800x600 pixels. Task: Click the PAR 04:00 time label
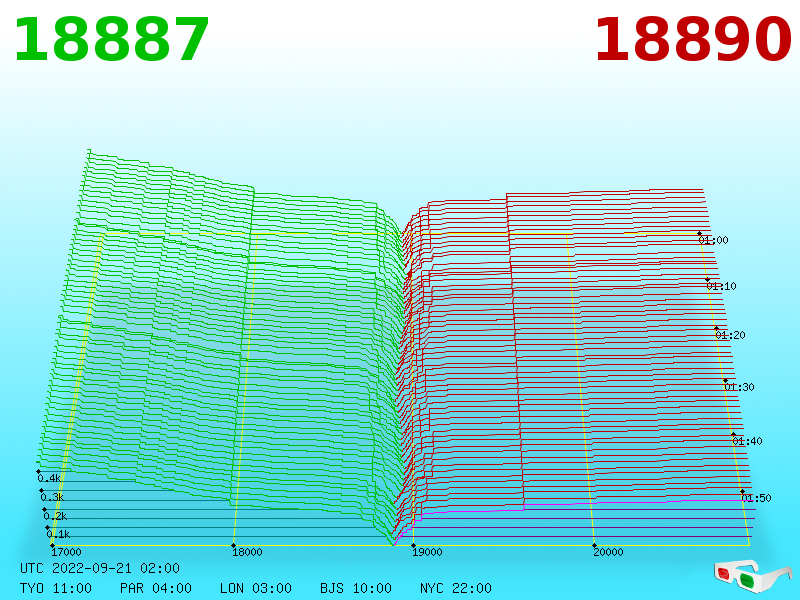[156, 588]
